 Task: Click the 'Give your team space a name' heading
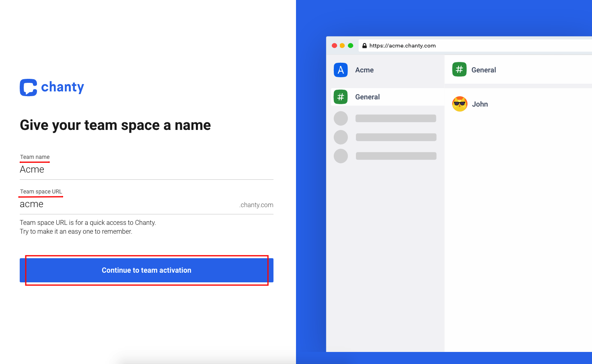[115, 125]
